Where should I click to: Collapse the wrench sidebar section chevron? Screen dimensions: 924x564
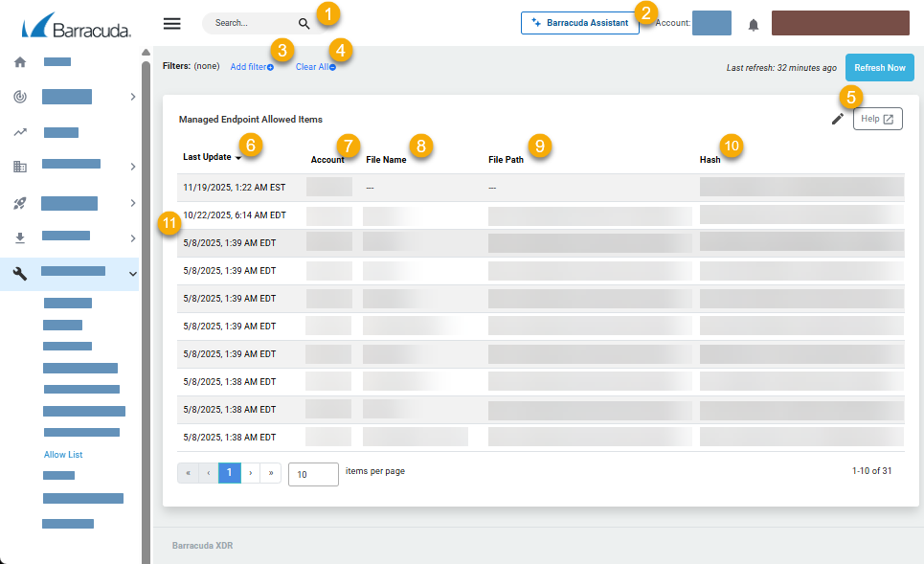(132, 274)
